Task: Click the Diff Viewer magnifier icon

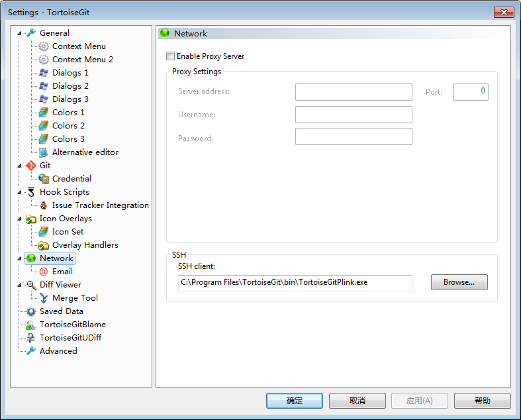Action: [x=30, y=285]
